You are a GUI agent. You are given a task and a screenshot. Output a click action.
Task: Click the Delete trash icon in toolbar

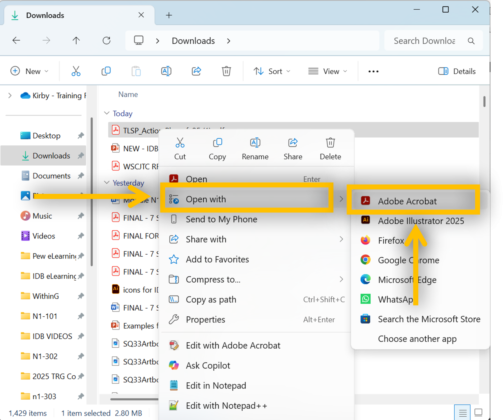coord(226,71)
